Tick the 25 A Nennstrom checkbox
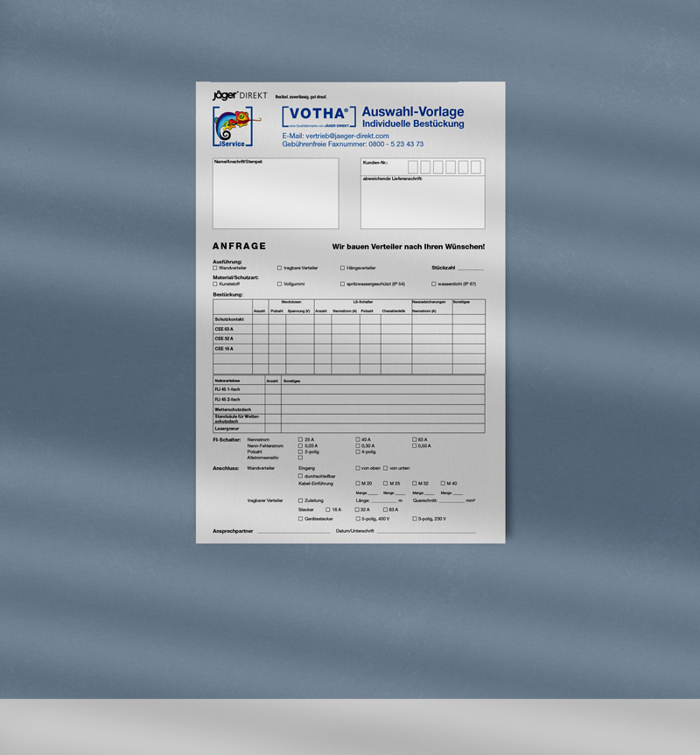 coord(300,439)
